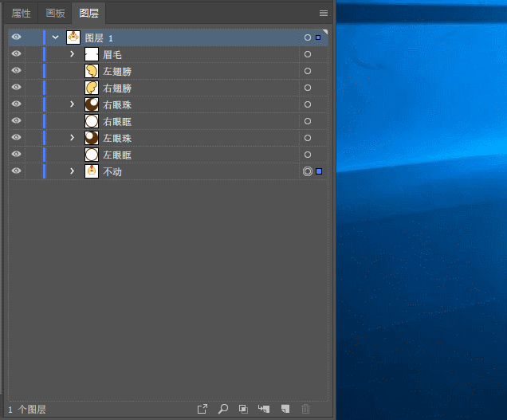The height and width of the screenshot is (420, 507).
Task: Collapse the 图层 1 layer group
Action: point(55,37)
